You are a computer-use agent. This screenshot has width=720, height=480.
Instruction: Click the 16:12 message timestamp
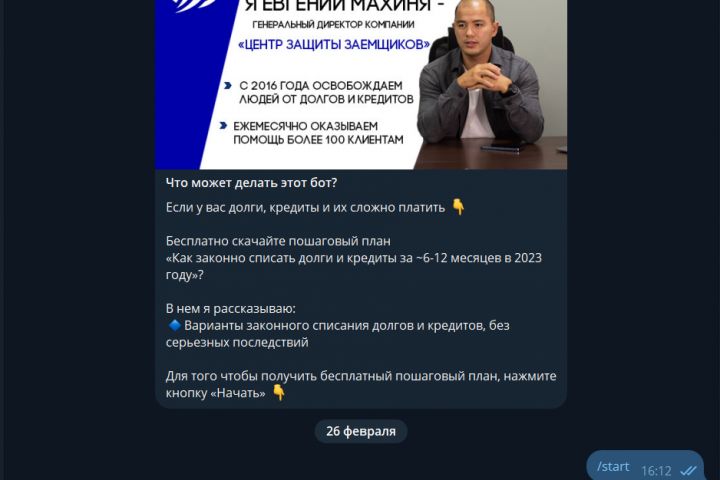click(656, 471)
